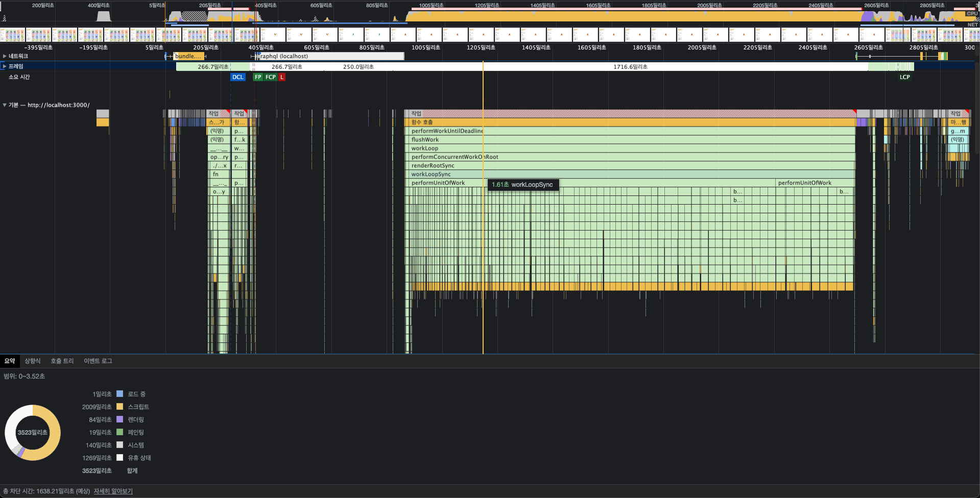Select the red L load marker
Viewport: 980px width, 498px height.
click(x=282, y=77)
